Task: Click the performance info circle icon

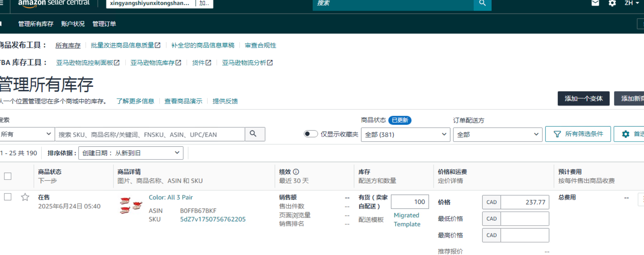Action: [296, 172]
